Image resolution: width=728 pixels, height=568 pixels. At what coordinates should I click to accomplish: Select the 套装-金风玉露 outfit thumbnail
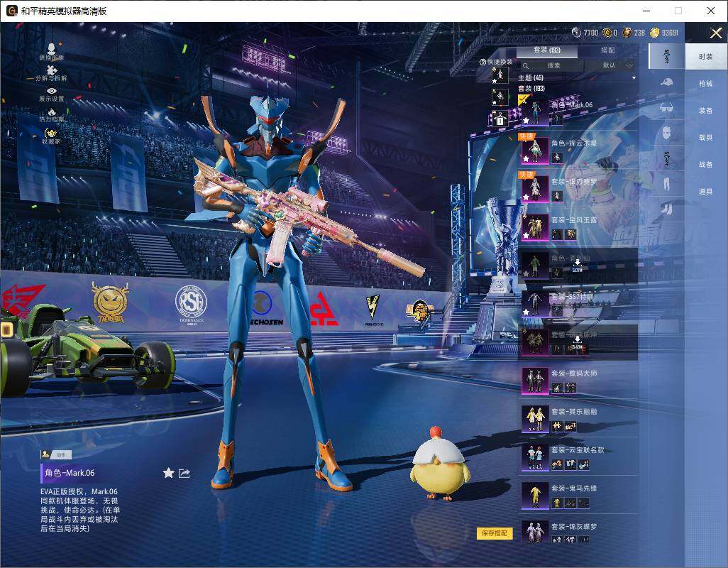[535, 227]
